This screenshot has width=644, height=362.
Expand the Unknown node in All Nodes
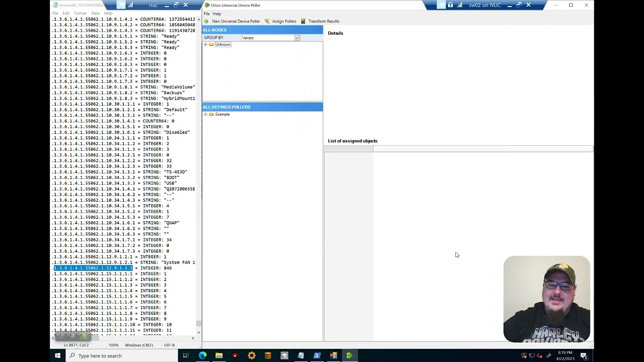(x=205, y=44)
